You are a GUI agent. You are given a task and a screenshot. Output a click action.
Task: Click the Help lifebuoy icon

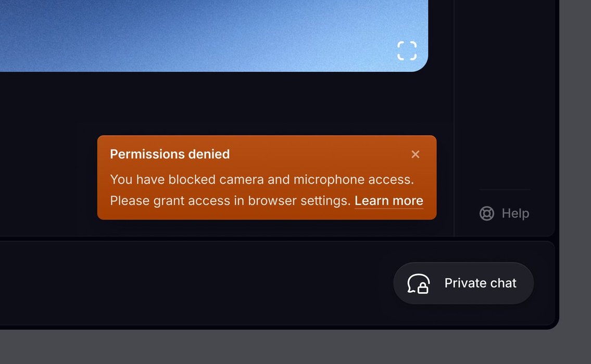(486, 213)
